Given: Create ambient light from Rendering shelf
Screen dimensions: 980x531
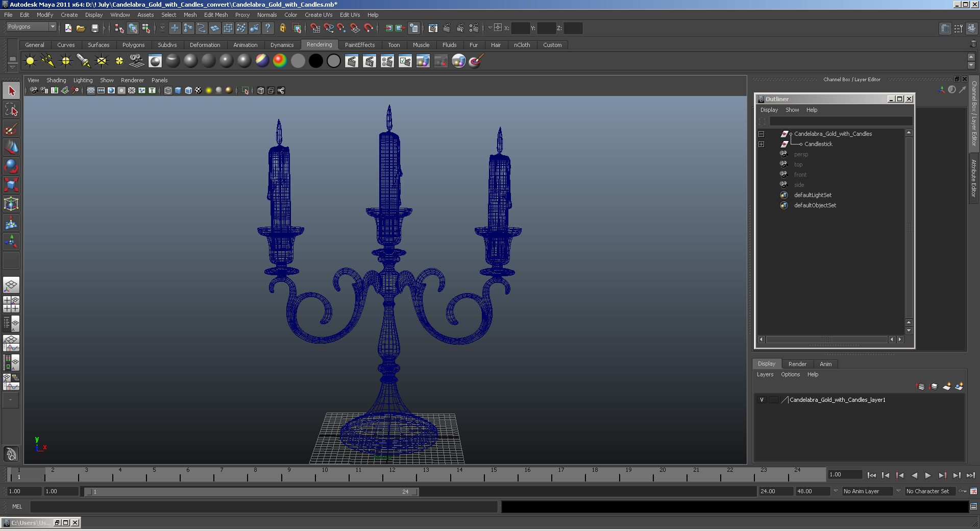Looking at the screenshot, I should (30, 61).
